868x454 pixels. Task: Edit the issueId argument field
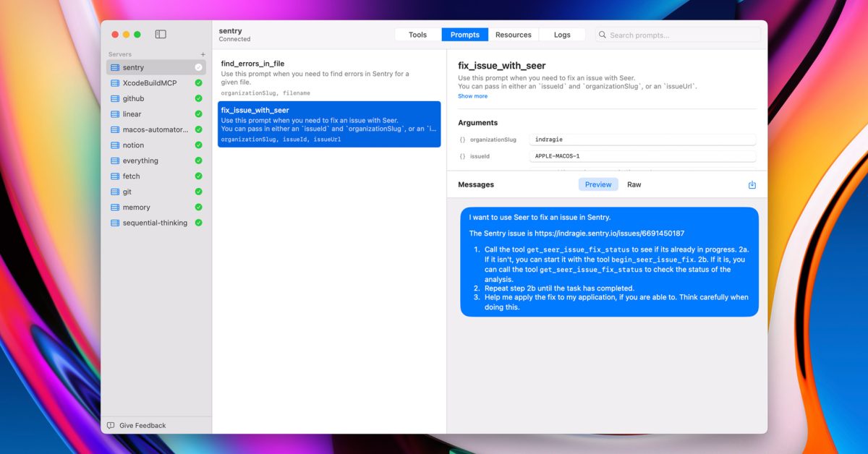point(642,156)
